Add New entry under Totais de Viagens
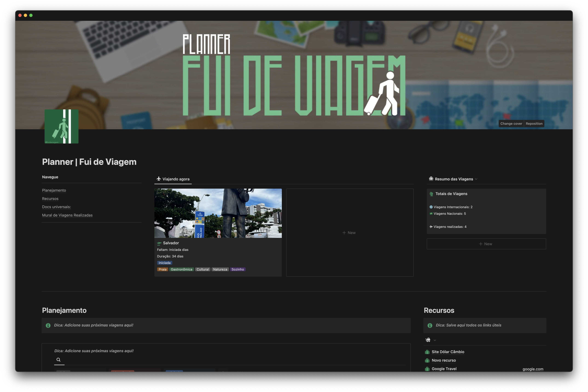 (486, 244)
